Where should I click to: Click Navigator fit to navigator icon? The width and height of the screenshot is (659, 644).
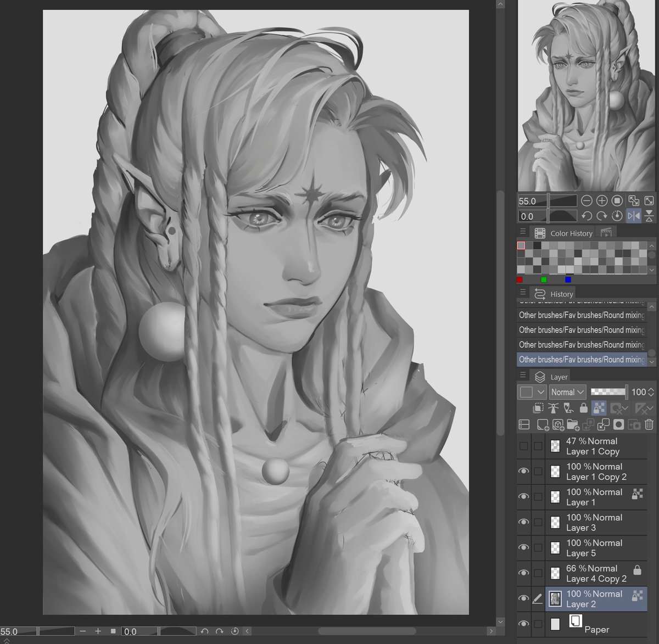click(649, 201)
